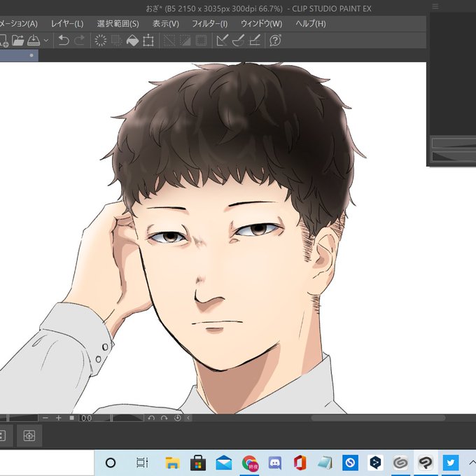Image resolution: width=476 pixels, height=476 pixels.
Task: Open Microsoft Store from the taskbar
Action: tap(198, 463)
